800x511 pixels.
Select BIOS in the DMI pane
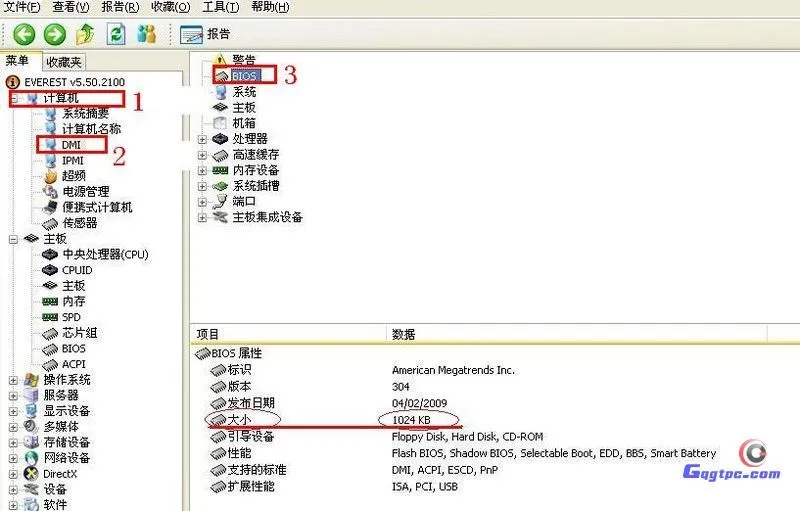click(x=244, y=76)
